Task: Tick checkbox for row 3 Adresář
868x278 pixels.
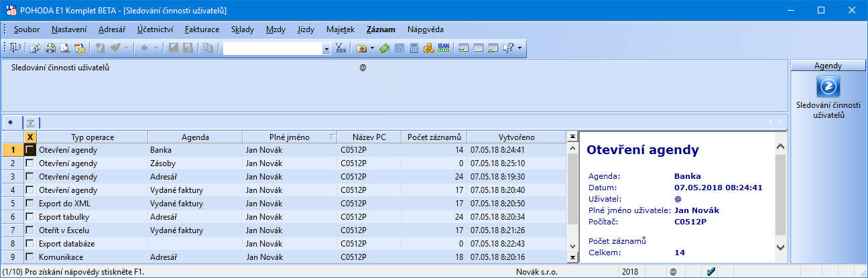Action: click(30, 177)
